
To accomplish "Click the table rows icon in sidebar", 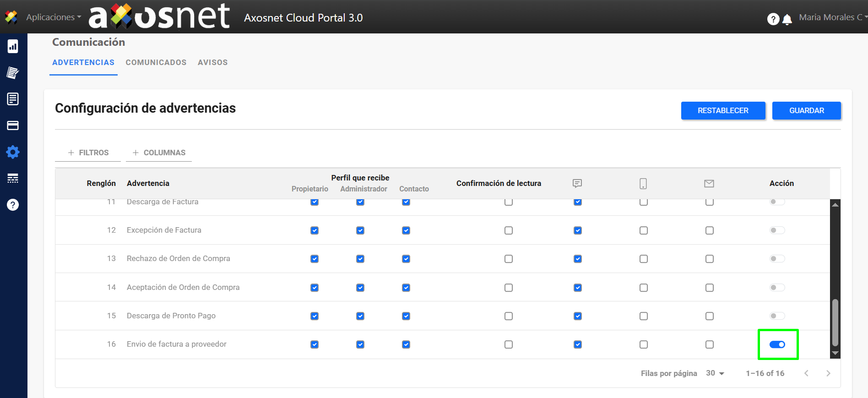I will [x=13, y=178].
